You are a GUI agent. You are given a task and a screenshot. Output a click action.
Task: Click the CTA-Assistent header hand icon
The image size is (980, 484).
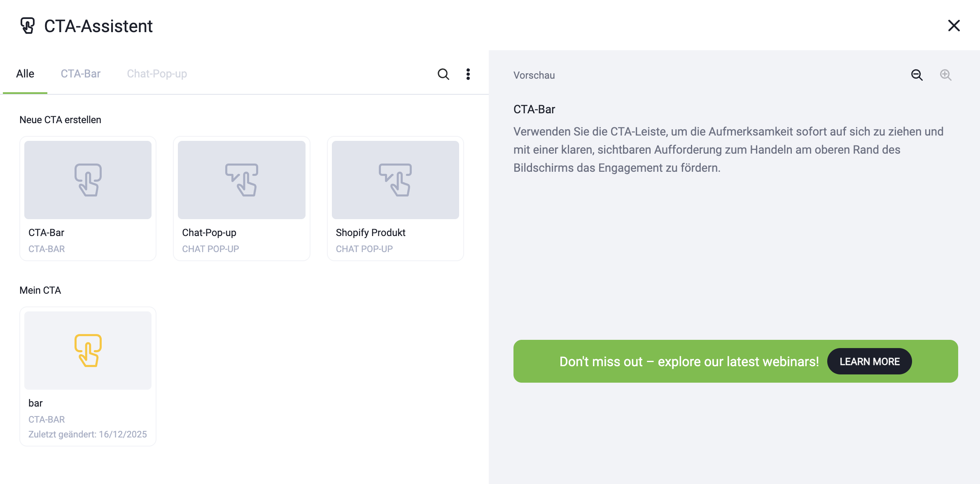(28, 26)
